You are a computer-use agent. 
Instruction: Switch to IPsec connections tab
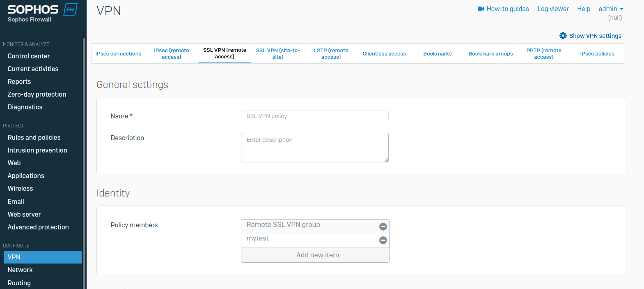pyautogui.click(x=118, y=54)
